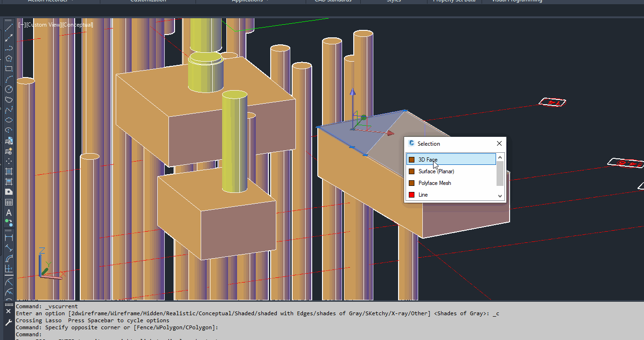
Task: Select the Circle draw tool
Action: coord(8,89)
